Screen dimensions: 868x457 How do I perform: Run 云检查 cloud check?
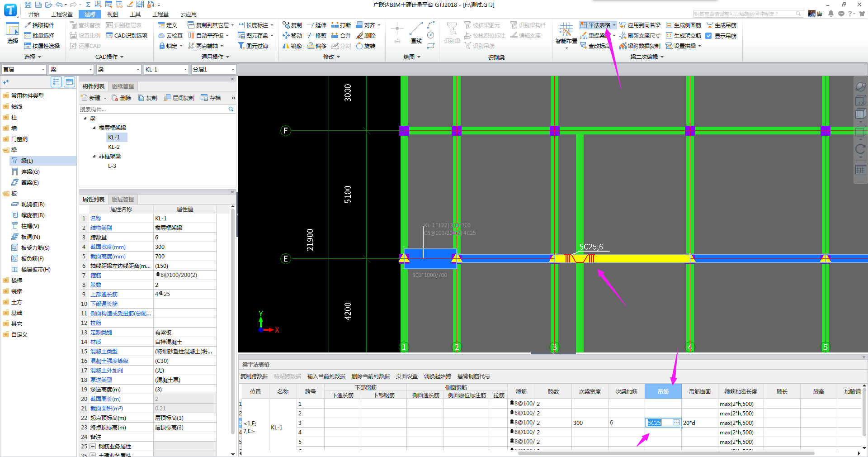coord(170,35)
